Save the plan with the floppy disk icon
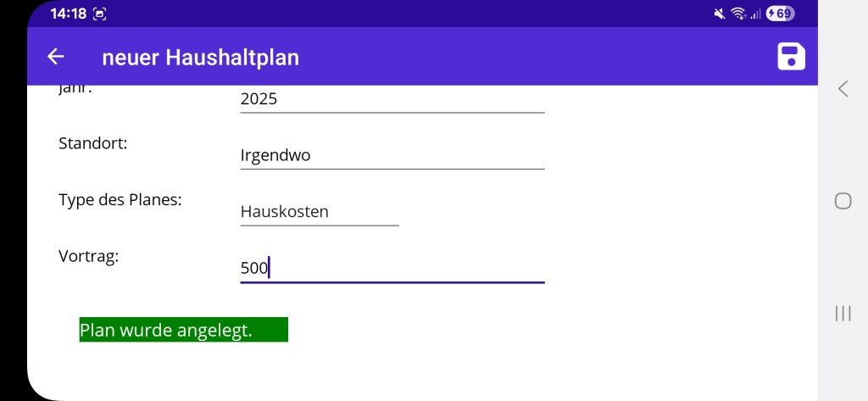 791,57
